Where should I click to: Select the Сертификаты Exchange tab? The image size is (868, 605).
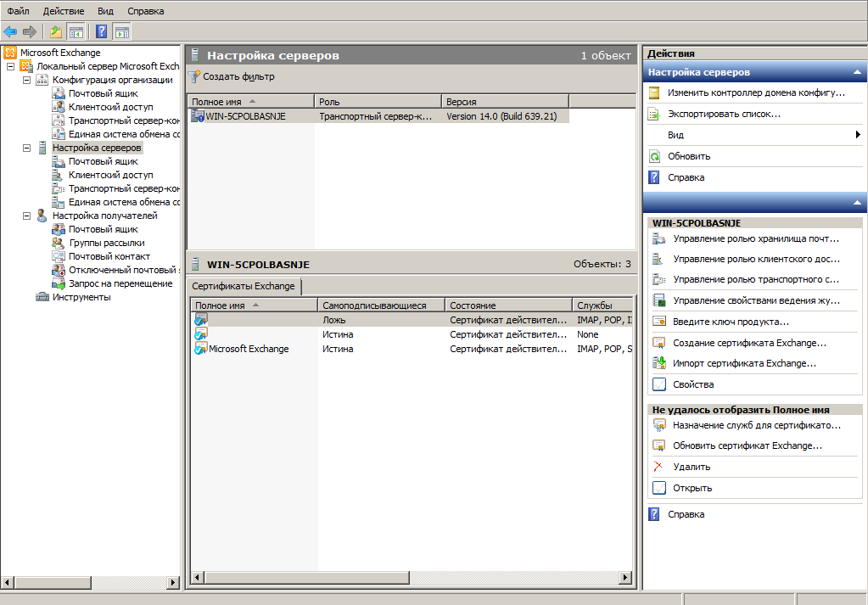[x=244, y=286]
